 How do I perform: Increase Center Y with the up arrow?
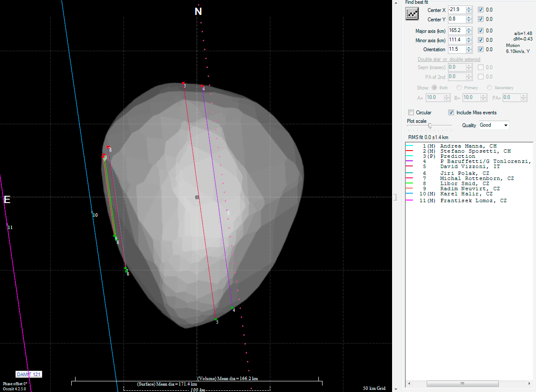click(469, 17)
